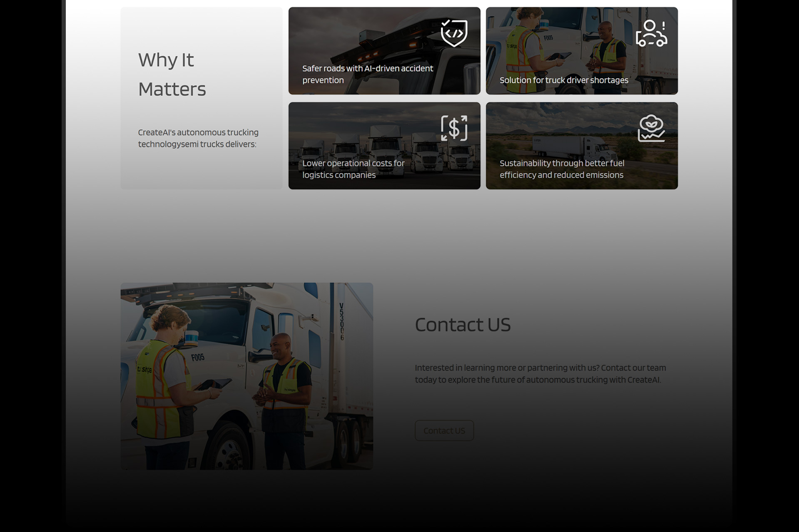Select the "Safer roads with AI-driven accident prevention" caption

(367, 74)
